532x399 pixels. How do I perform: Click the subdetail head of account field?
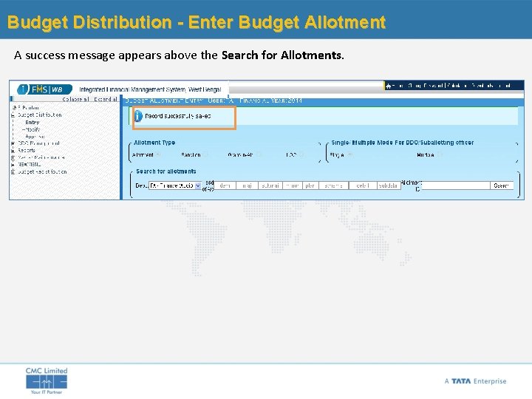point(389,185)
